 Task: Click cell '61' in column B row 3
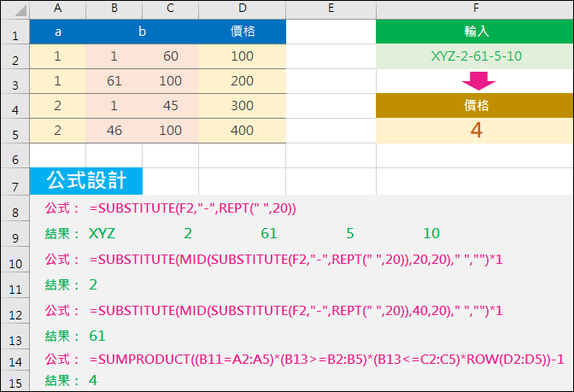[x=114, y=81]
